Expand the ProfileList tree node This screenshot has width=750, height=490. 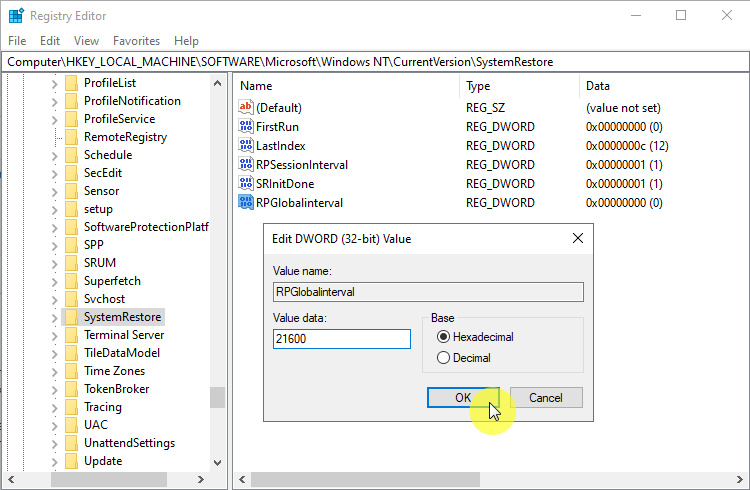(55, 83)
